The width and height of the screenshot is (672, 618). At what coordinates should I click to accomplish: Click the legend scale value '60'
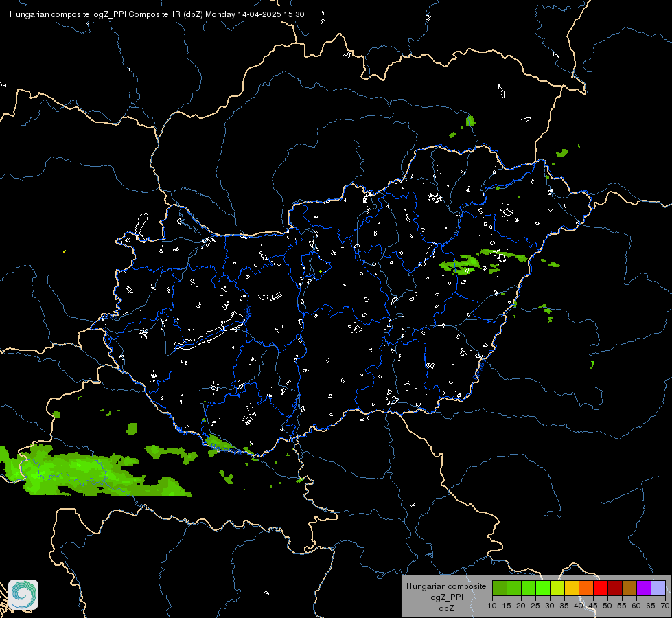coord(636,606)
